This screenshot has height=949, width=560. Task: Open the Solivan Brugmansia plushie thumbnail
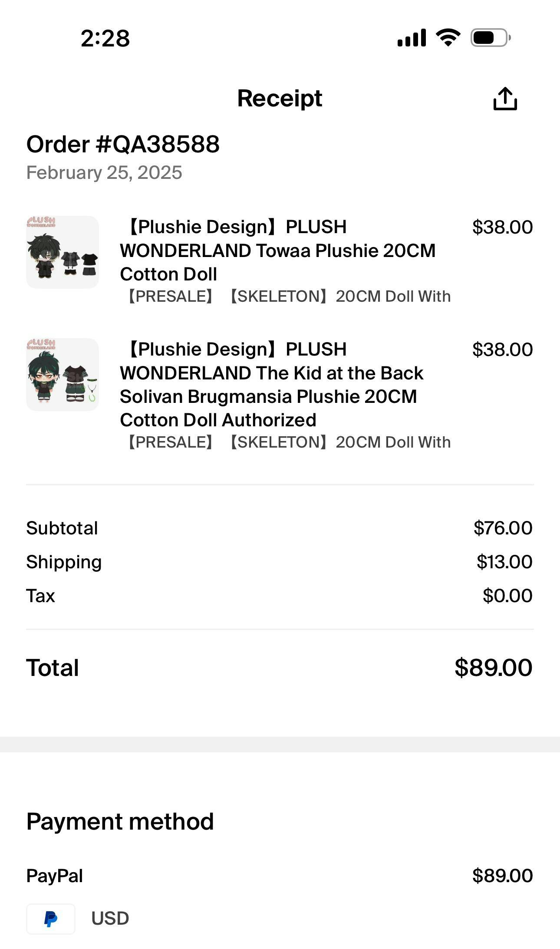(63, 375)
